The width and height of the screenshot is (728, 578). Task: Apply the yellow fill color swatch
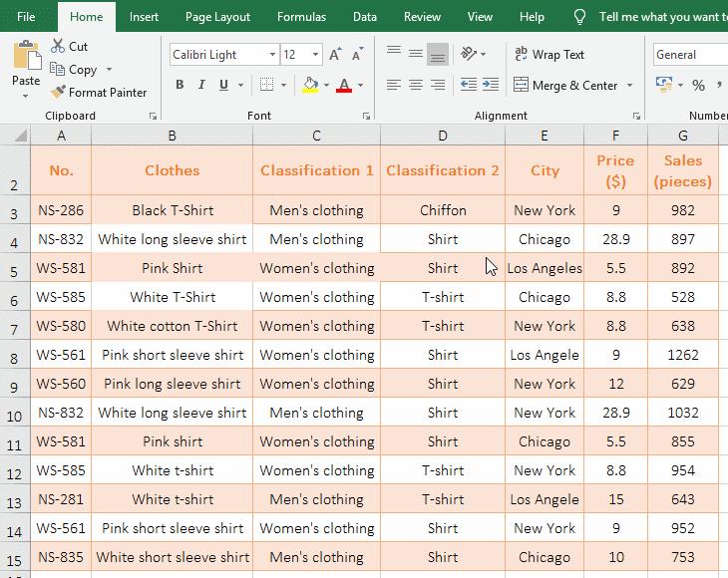click(x=310, y=86)
